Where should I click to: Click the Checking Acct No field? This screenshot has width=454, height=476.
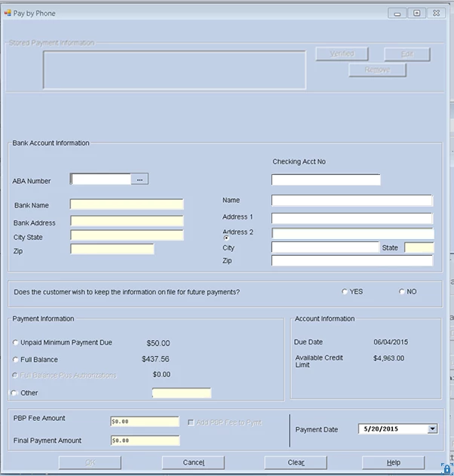(x=326, y=180)
